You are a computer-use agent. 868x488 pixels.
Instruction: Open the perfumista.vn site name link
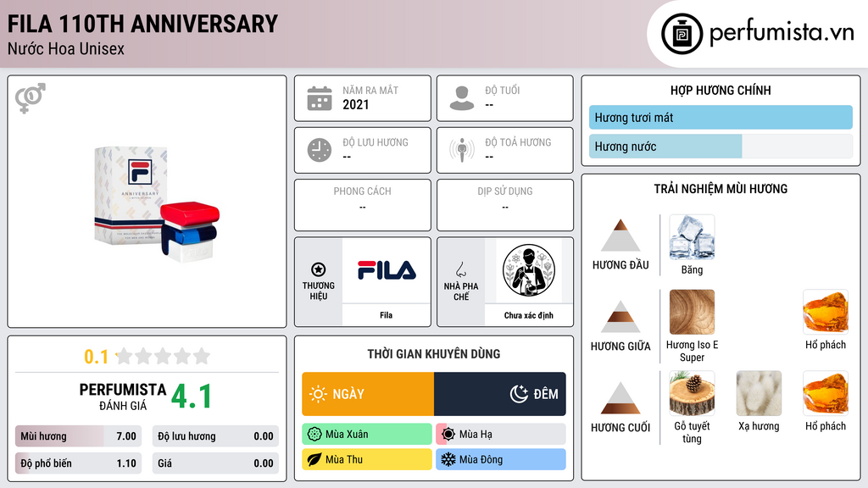point(782,33)
